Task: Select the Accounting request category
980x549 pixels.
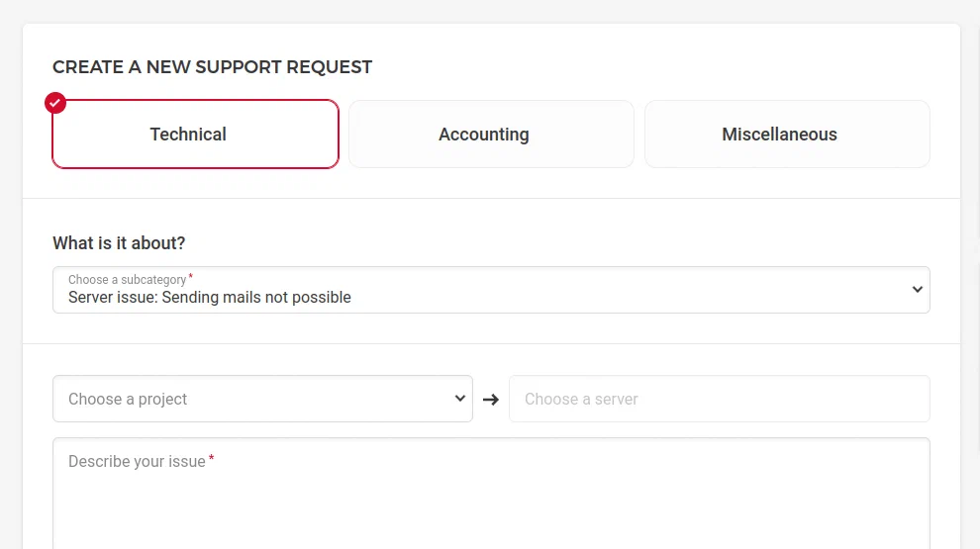Action: [x=491, y=134]
